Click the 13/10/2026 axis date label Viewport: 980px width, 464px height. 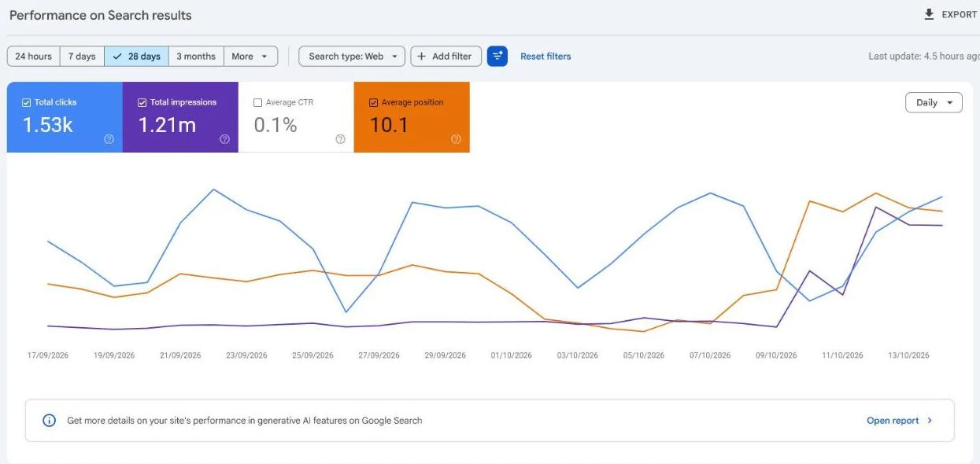(x=908, y=355)
